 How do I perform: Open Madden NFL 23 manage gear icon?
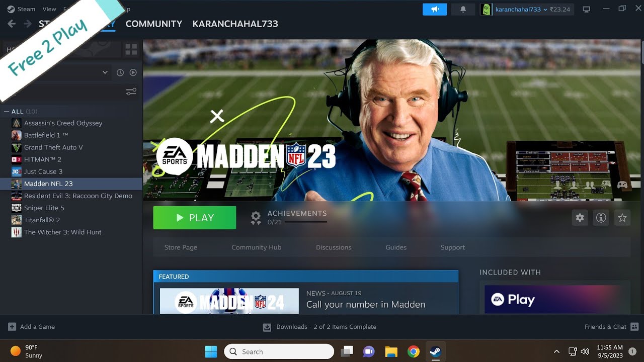point(580,218)
